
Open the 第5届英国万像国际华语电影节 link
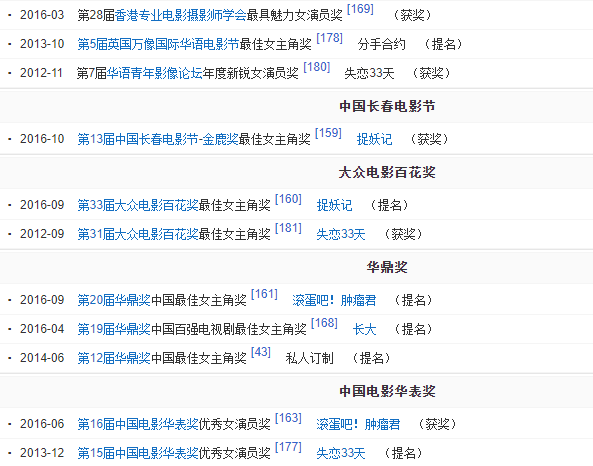point(158,44)
